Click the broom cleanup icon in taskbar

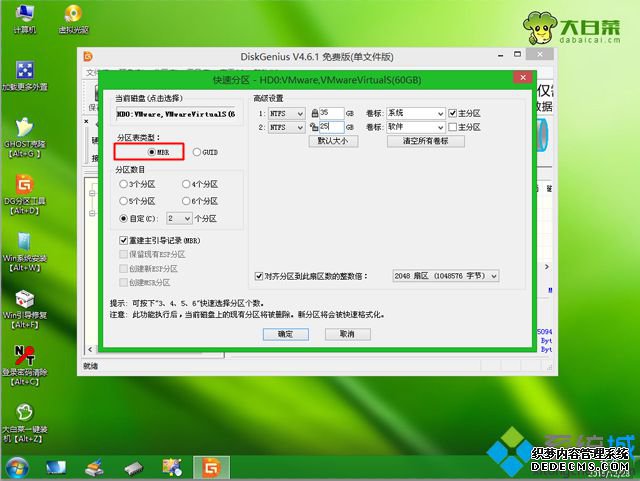(x=94, y=468)
